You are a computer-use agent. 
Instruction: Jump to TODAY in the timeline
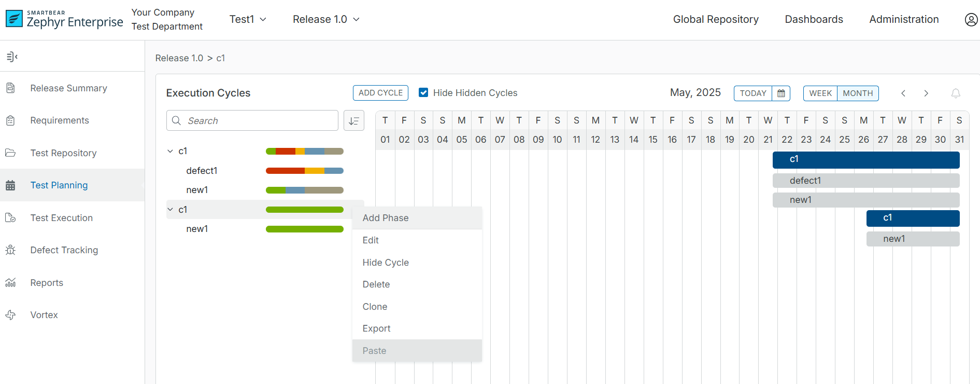tap(752, 93)
